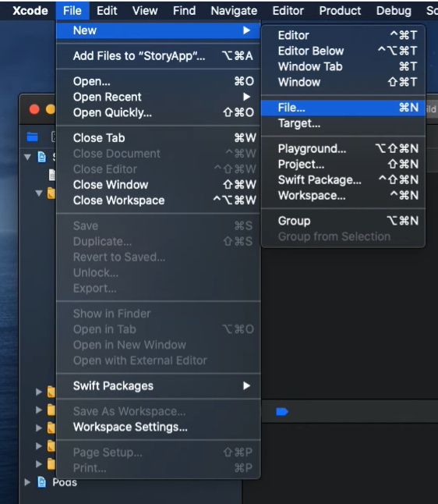Open the Editor menu in menu bar

(288, 11)
